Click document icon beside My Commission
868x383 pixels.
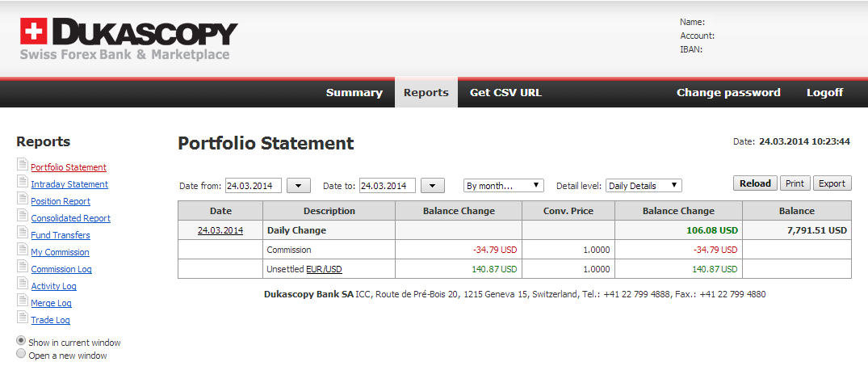click(x=22, y=250)
